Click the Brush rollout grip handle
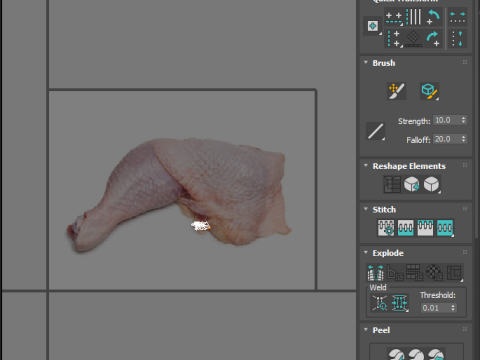 coord(465,62)
